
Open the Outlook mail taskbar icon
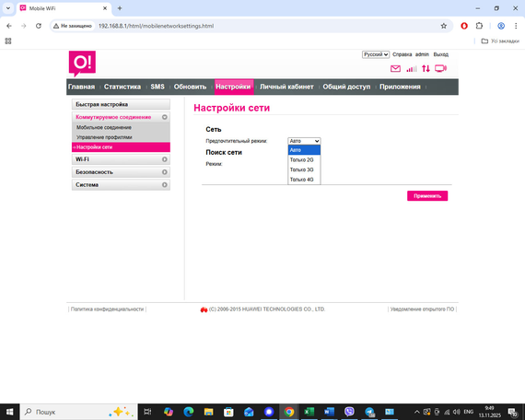249,412
